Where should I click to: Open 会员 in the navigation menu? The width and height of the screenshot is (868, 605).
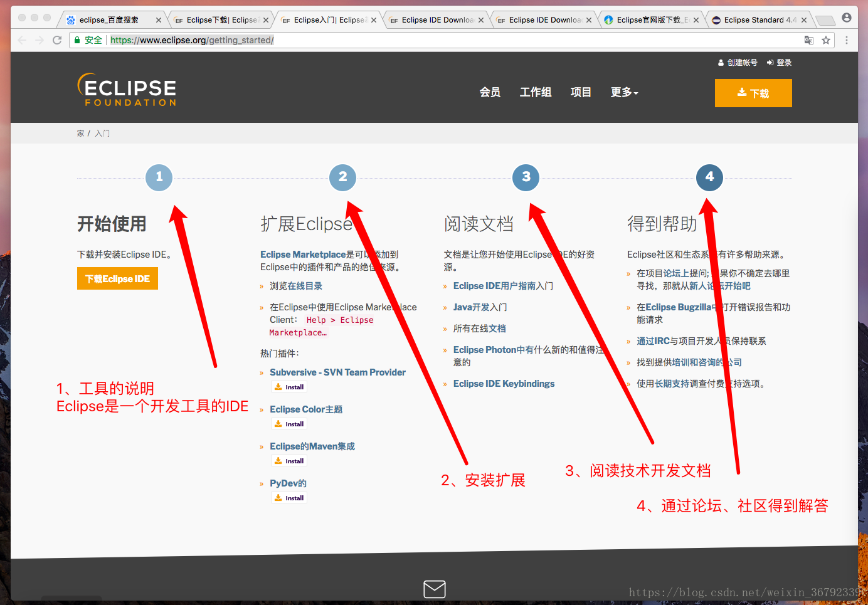(490, 92)
